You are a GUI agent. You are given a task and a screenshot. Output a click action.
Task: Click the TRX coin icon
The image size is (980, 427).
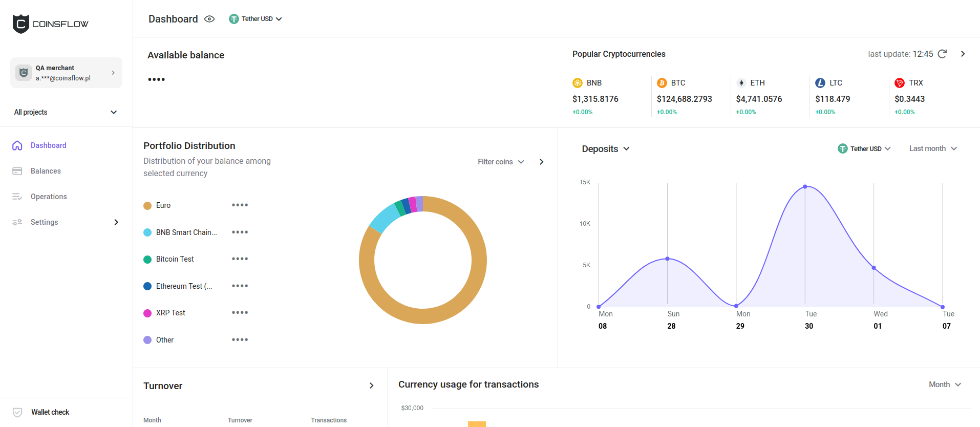(900, 83)
